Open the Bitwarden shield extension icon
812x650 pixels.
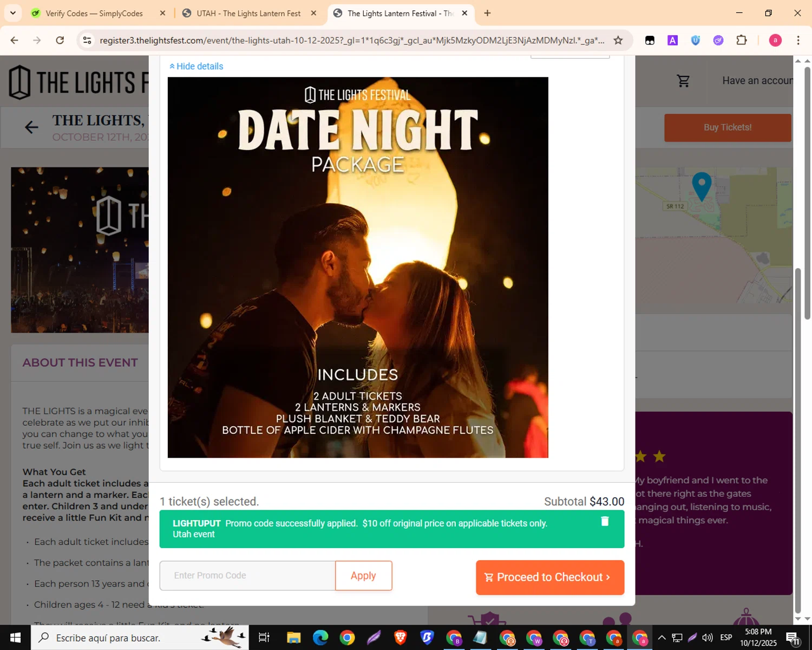[696, 40]
